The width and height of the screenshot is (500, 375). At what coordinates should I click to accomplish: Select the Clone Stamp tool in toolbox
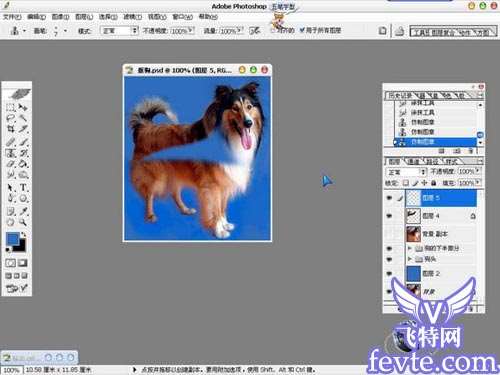[x=11, y=153]
